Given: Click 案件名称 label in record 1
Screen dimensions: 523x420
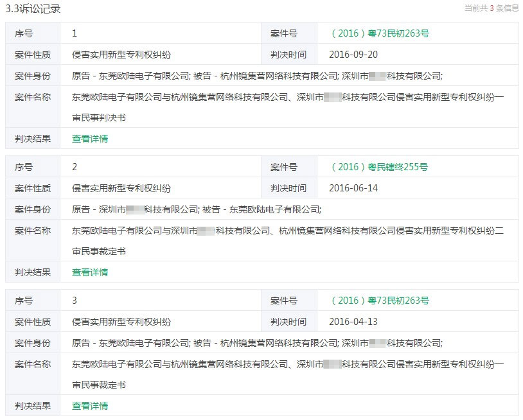Looking at the screenshot, I should [x=33, y=98].
